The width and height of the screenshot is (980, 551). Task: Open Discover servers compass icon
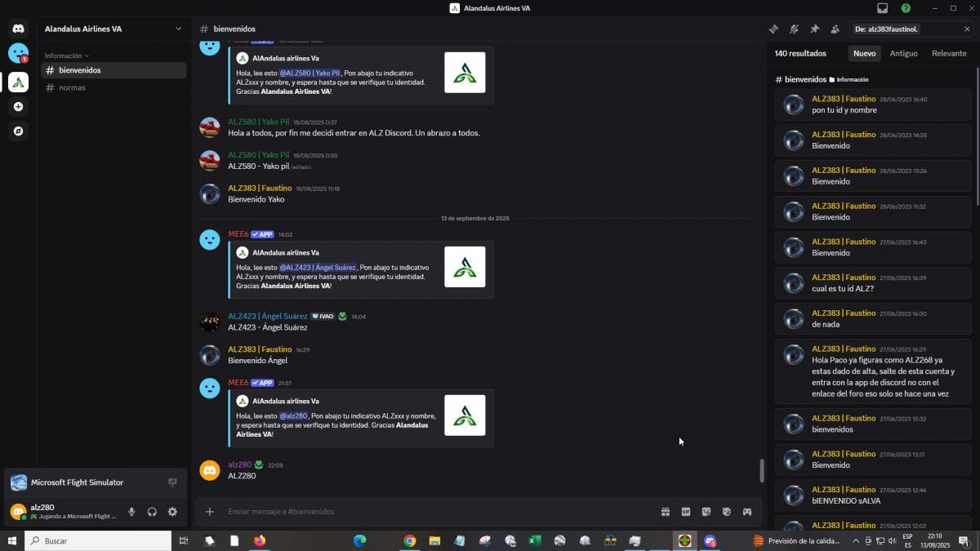(18, 131)
